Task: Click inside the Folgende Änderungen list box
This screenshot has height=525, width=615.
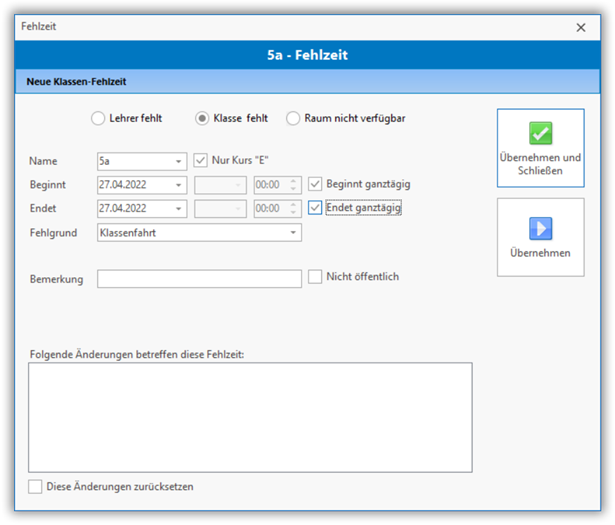Action: [250, 416]
